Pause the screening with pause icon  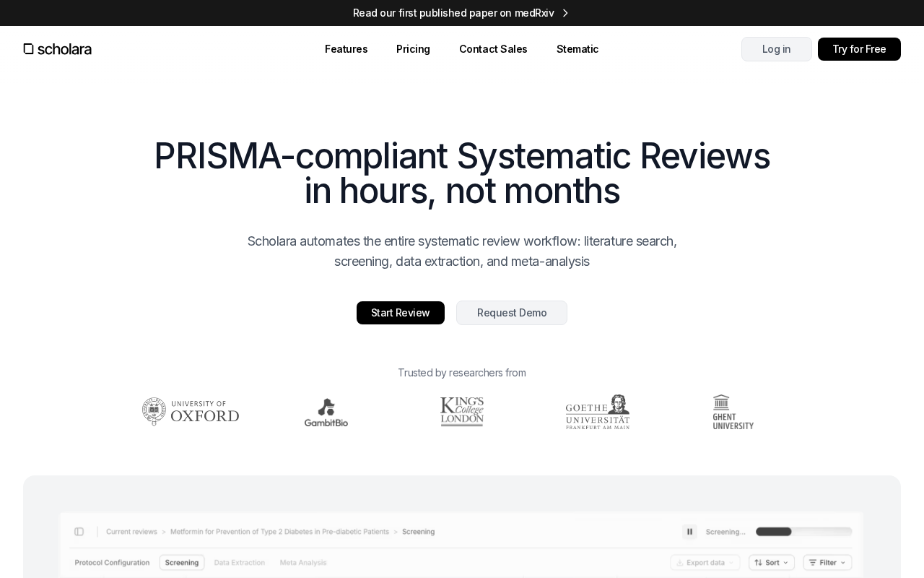[x=689, y=532]
